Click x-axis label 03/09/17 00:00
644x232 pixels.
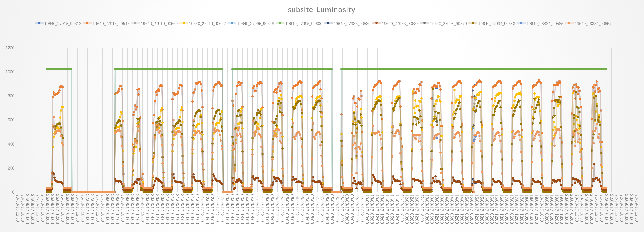point(227,209)
